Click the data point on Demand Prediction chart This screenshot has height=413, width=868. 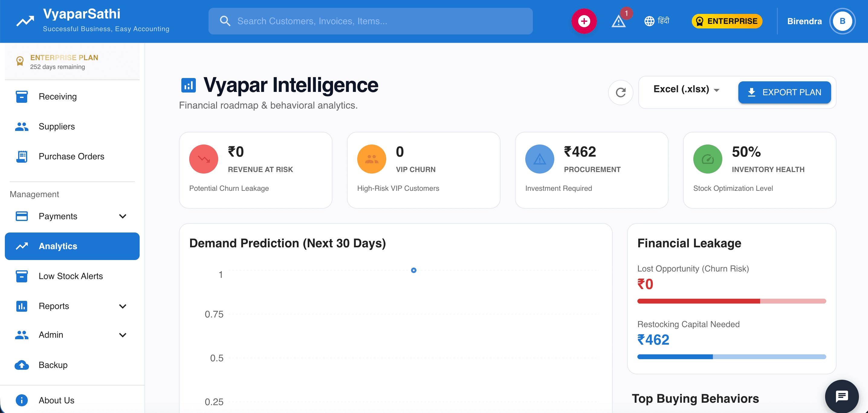413,270
